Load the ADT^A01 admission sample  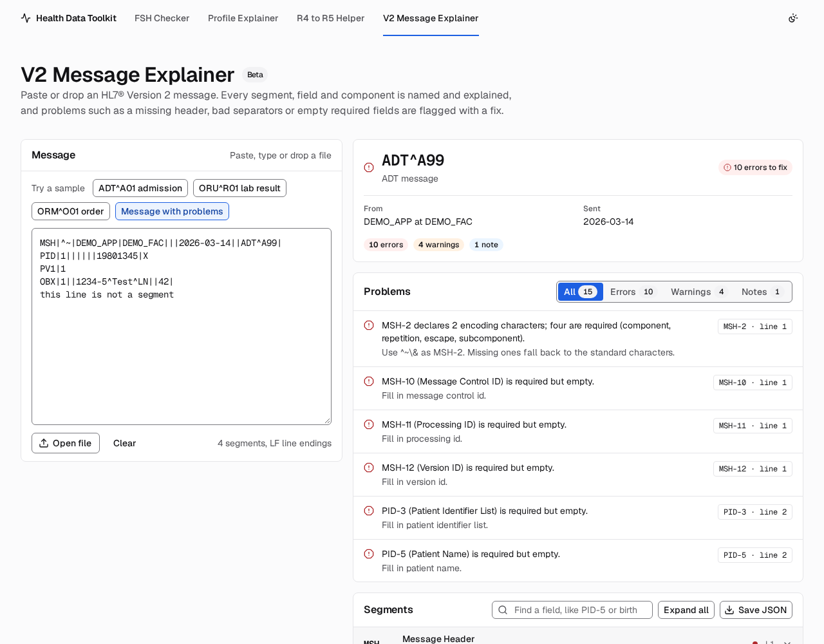point(140,188)
